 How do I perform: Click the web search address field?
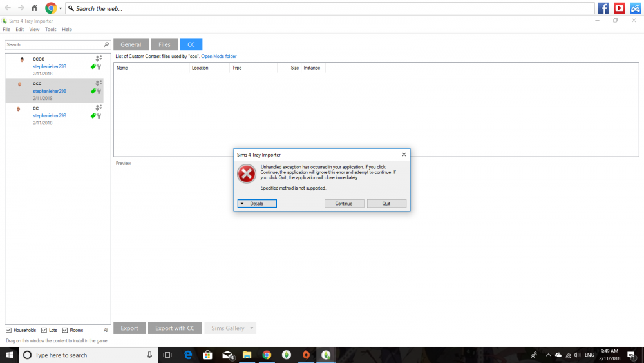coord(330,8)
